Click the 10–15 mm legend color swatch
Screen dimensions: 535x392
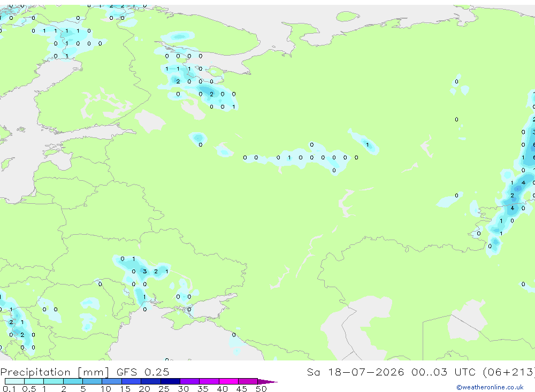click(x=112, y=381)
